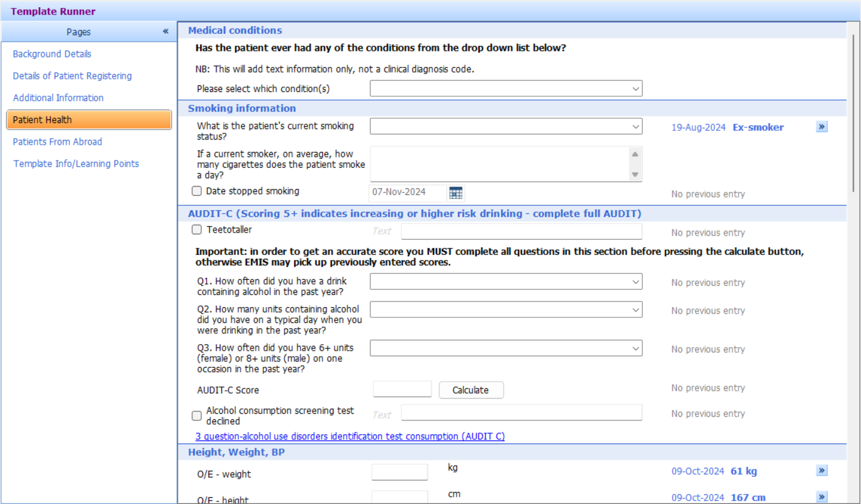Click the AUDIT-C Score field

(402, 389)
